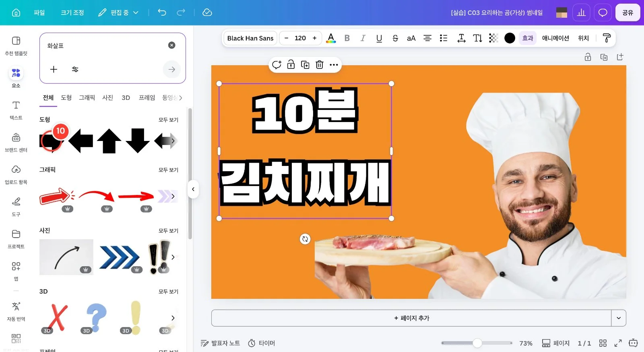
Task: Open transparency checkerboard icon
Action: pos(493,38)
